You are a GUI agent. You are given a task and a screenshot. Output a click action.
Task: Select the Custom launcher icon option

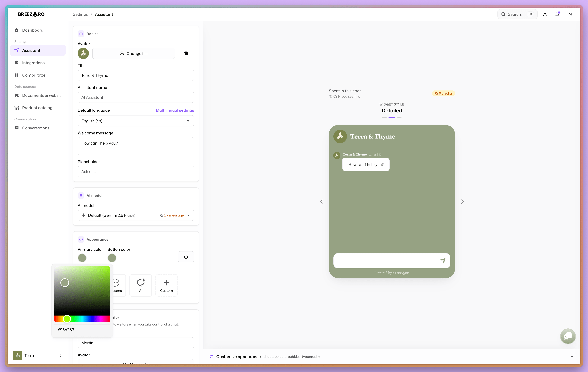(167, 285)
